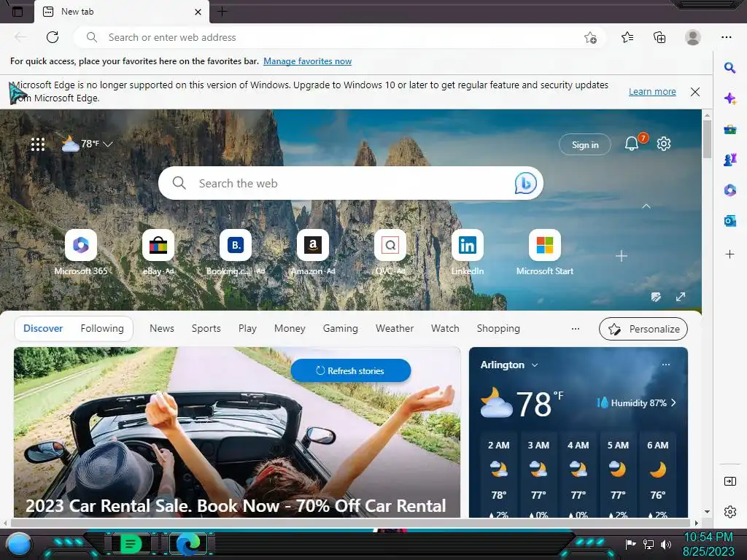The height and width of the screenshot is (560, 747).
Task: Open the sidebar Outlook icon
Action: [x=729, y=221]
